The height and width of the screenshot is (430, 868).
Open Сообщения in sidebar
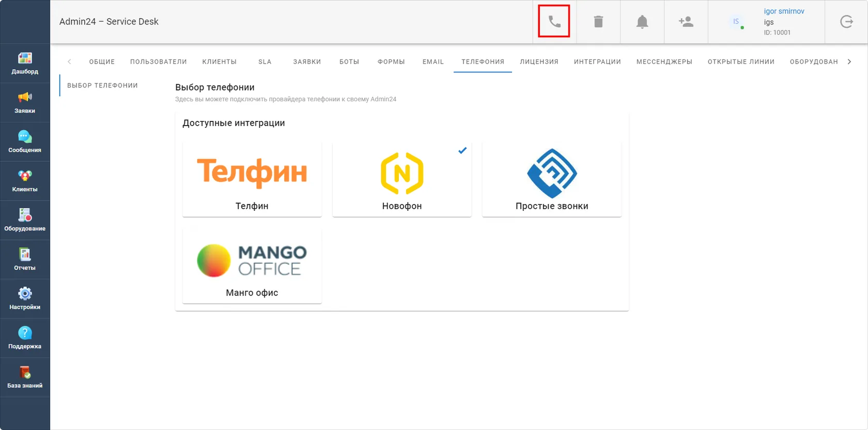click(25, 142)
